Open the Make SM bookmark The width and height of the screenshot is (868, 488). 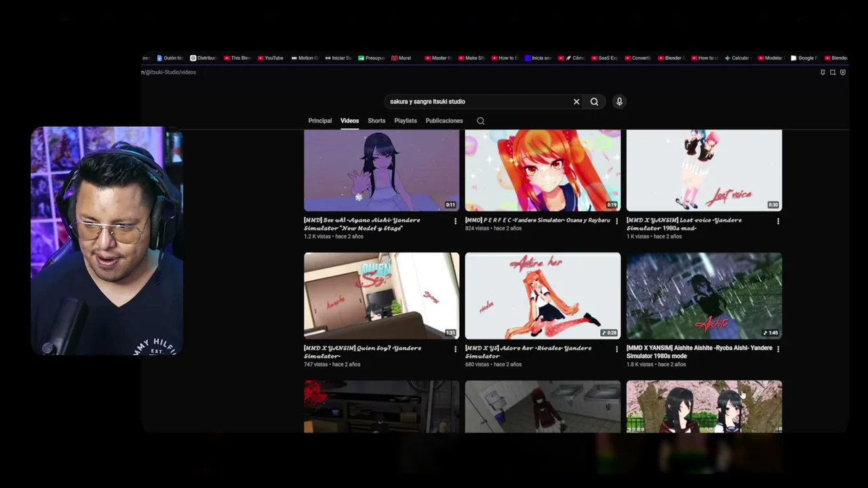click(471, 58)
